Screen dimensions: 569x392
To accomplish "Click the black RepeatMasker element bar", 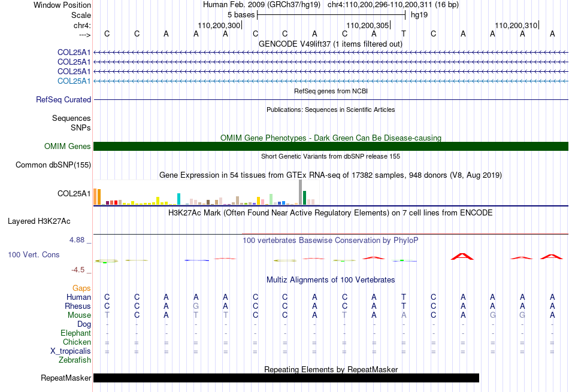I will tap(286, 378).
